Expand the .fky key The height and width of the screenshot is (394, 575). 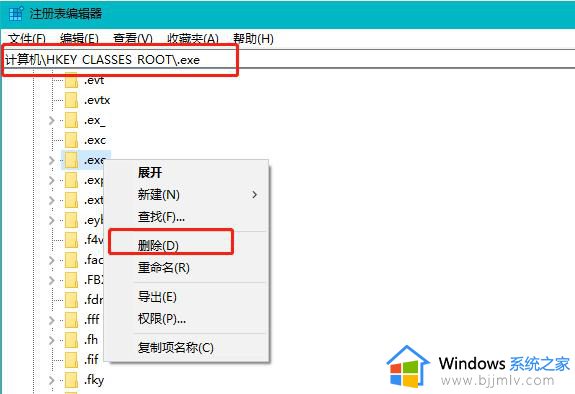52,380
